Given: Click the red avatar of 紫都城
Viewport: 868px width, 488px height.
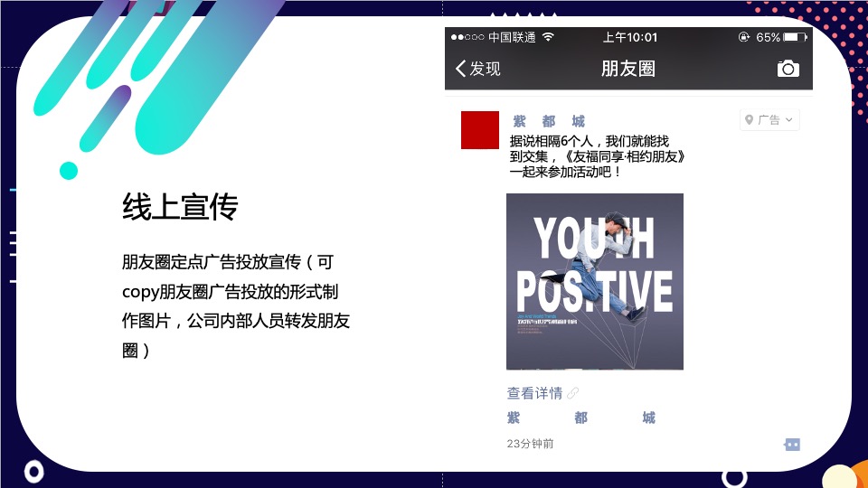Looking at the screenshot, I should click(480, 130).
